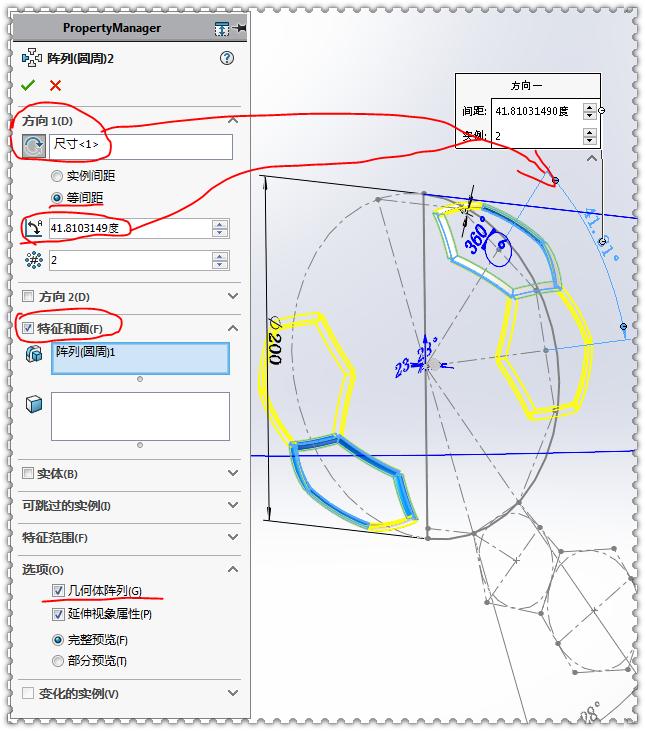Click the reverse direction button

[x=34, y=147]
